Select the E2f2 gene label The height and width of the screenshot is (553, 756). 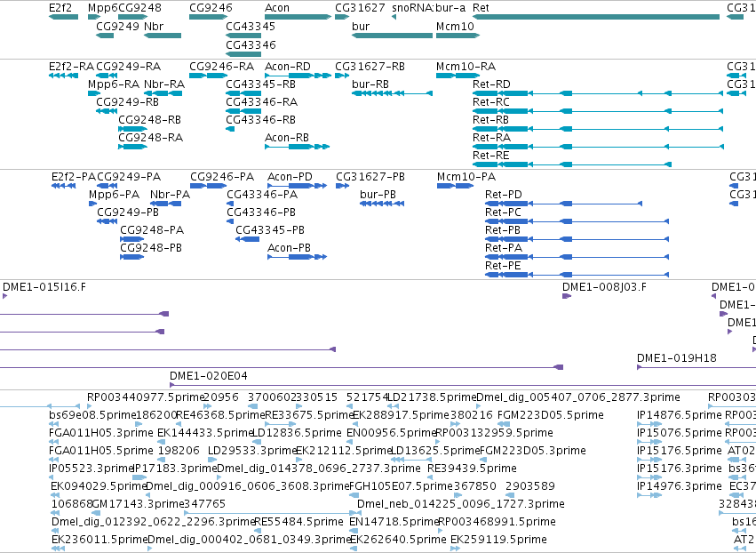(x=60, y=8)
